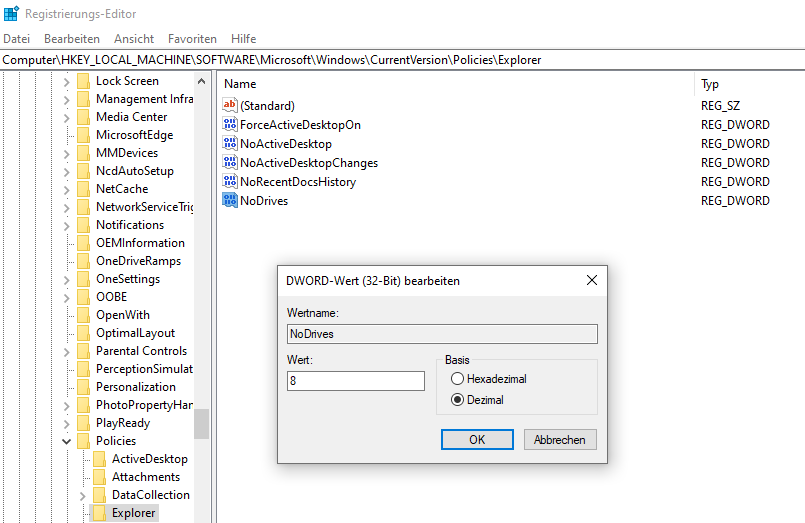
Task: Collapse the Policies tree node
Action: pos(66,441)
